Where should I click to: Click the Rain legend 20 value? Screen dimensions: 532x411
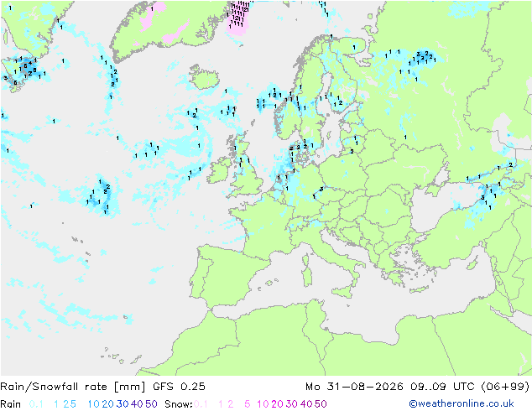[x=107, y=404]
